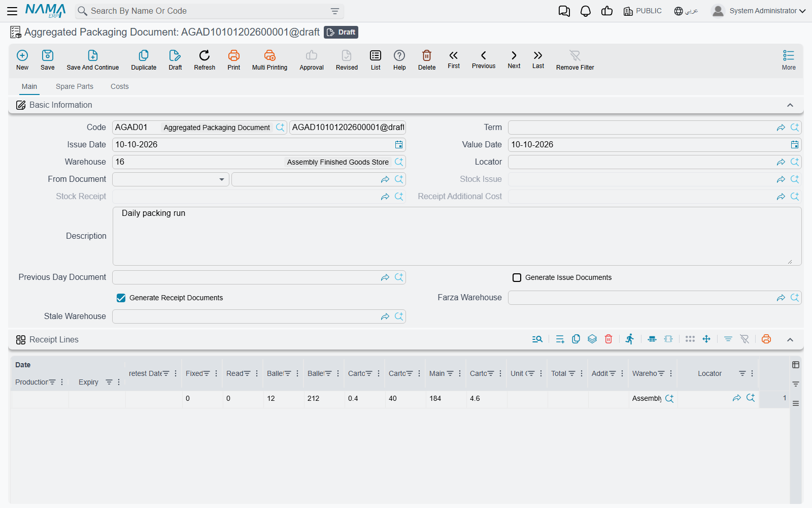Duplicate the current document
The image size is (812, 508).
coord(144,60)
